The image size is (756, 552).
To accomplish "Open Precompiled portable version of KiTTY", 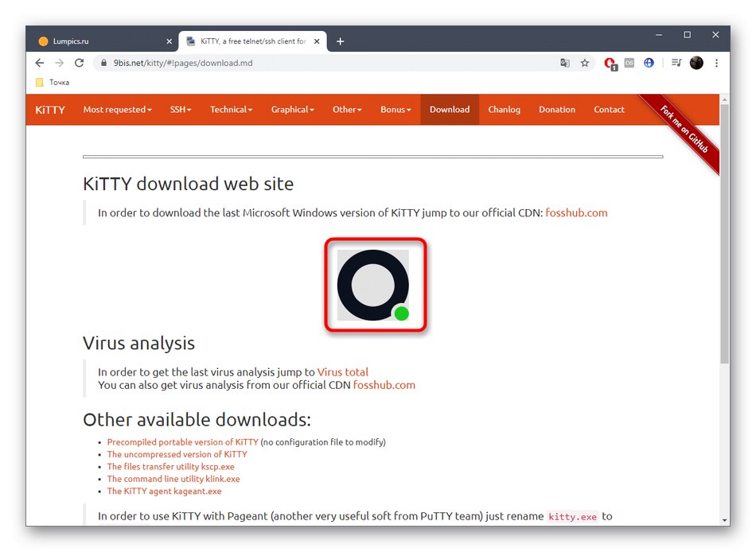I will pos(183,442).
